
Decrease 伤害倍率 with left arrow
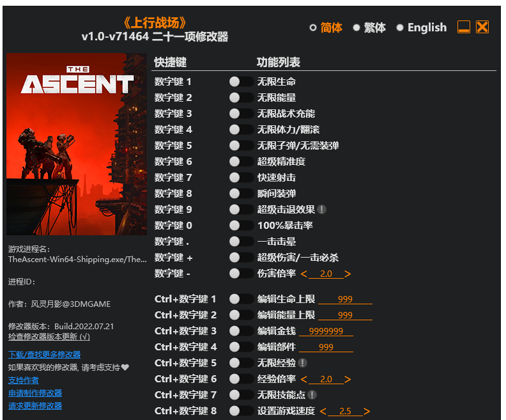(303, 274)
